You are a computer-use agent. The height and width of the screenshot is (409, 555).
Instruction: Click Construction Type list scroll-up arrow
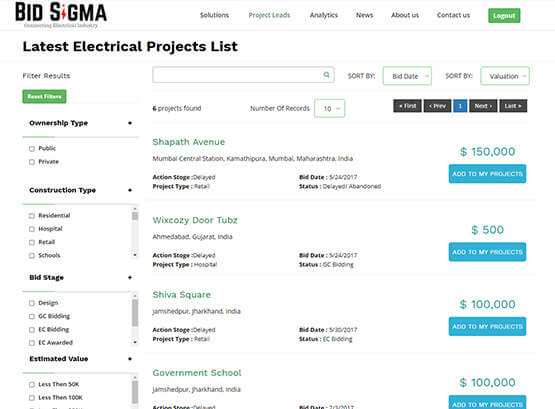pos(135,209)
